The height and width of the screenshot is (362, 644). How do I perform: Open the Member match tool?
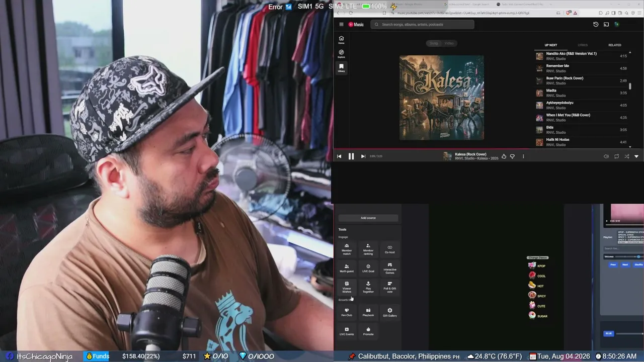point(347,249)
